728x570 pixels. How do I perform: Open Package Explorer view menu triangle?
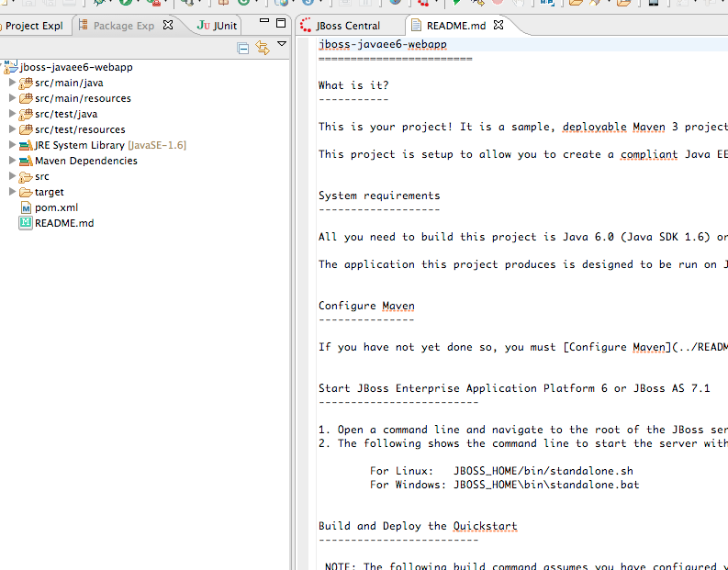(x=282, y=44)
